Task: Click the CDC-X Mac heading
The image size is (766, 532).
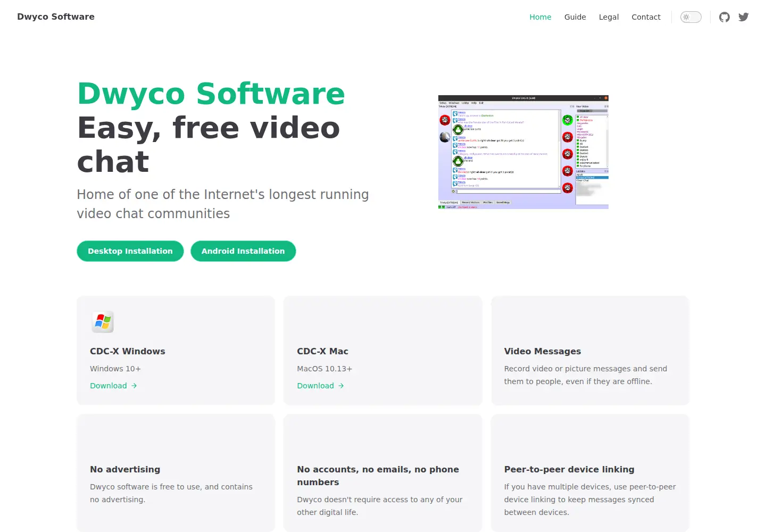Action: click(322, 351)
